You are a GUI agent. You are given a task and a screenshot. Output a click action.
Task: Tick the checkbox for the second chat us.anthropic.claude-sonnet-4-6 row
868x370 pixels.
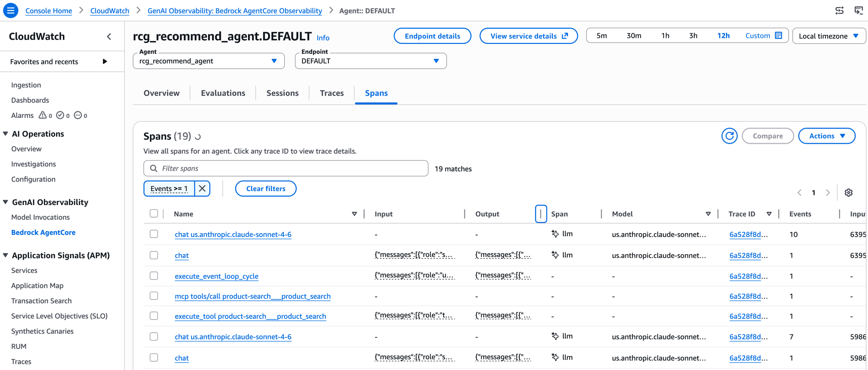coord(154,337)
